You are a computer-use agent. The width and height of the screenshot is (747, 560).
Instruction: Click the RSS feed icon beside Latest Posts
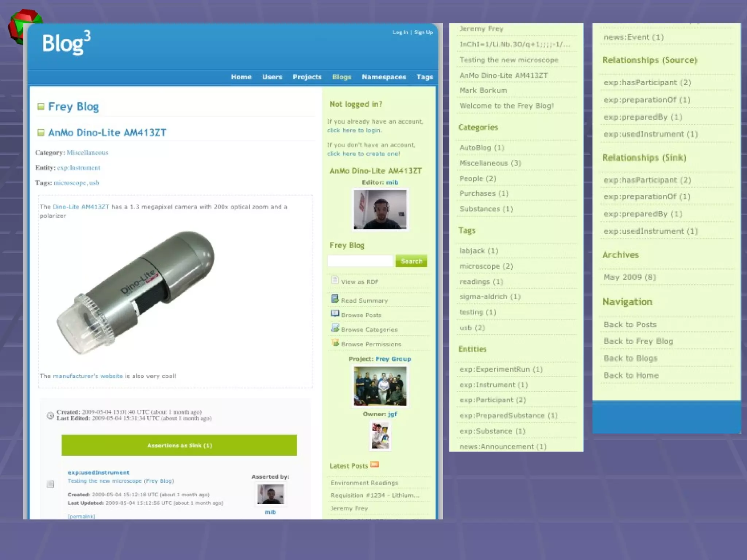(x=375, y=464)
